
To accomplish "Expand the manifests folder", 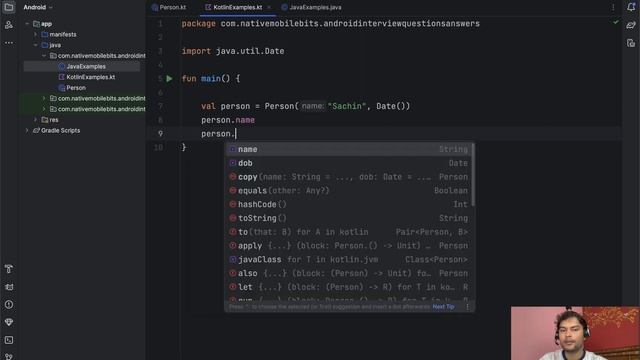I will tap(36, 35).
